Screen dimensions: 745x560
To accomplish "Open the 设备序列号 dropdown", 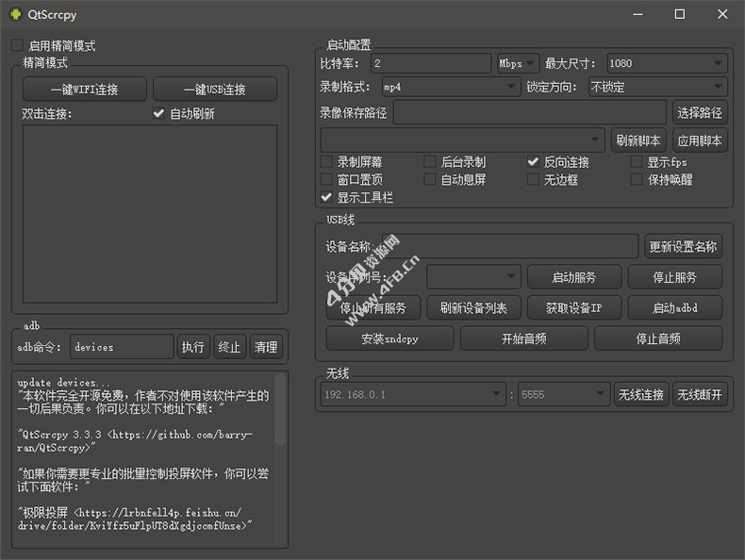I will coord(473,277).
